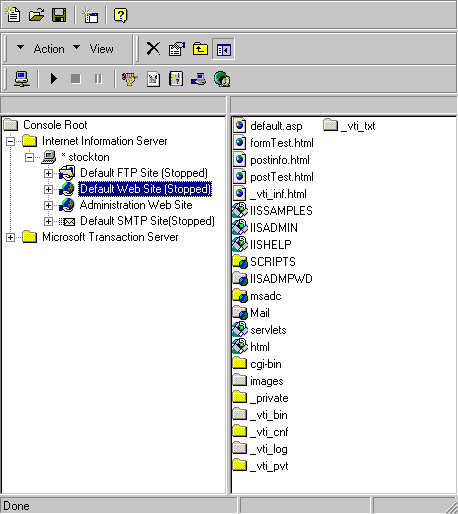Open a console file via folder icon

click(36, 15)
